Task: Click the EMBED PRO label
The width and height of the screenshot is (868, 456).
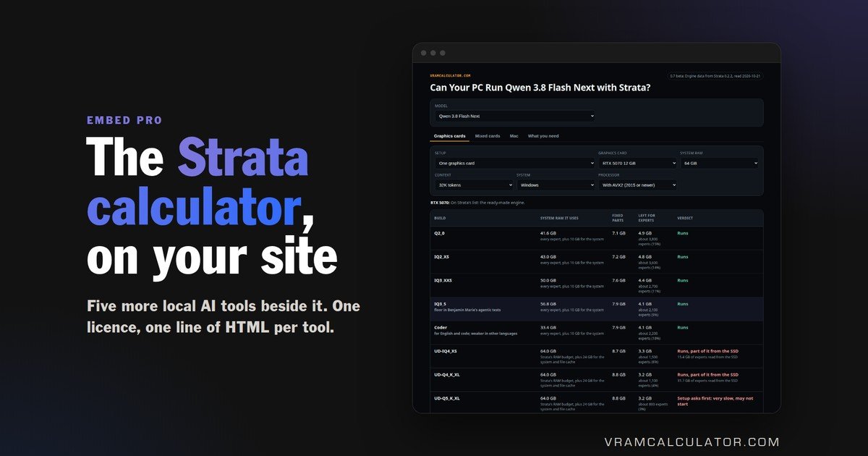Action: click(x=124, y=120)
